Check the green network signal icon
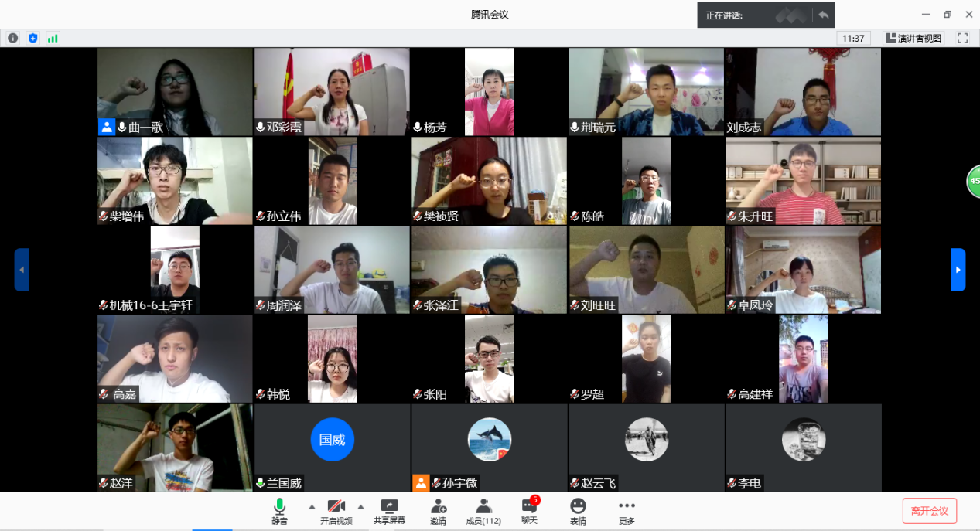Viewport: 980px width, 531px height. [53, 38]
